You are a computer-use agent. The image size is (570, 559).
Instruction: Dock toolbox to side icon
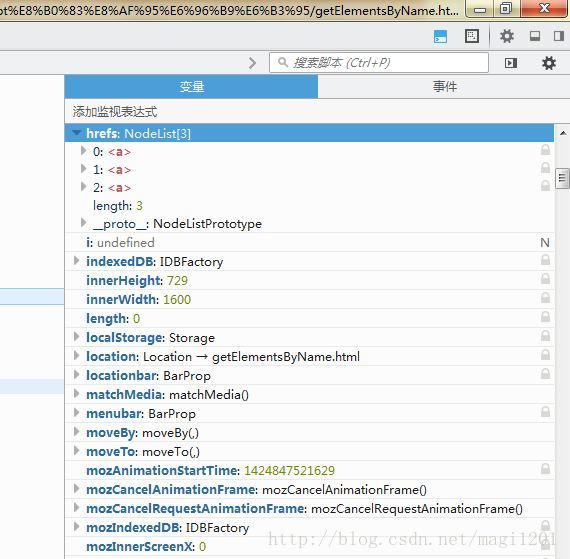pos(559,36)
